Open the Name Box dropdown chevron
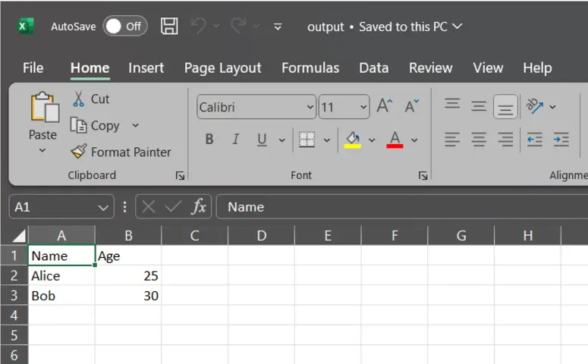This screenshot has height=364, width=588. click(103, 207)
